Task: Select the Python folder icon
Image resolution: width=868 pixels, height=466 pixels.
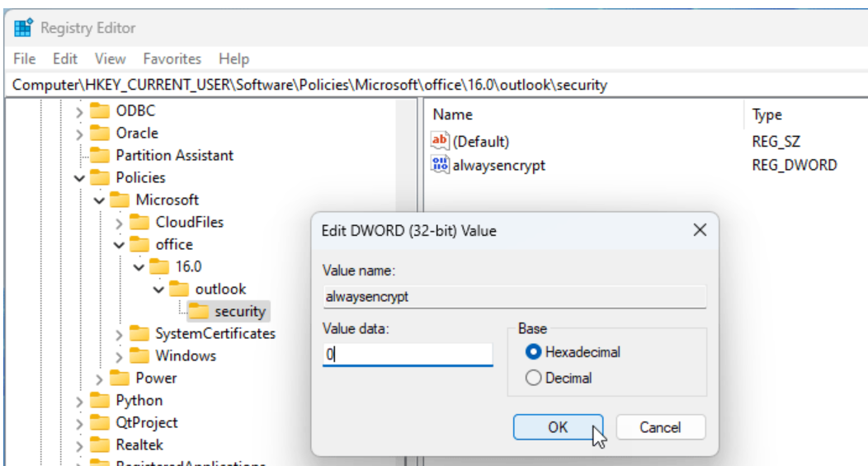Action: click(100, 400)
